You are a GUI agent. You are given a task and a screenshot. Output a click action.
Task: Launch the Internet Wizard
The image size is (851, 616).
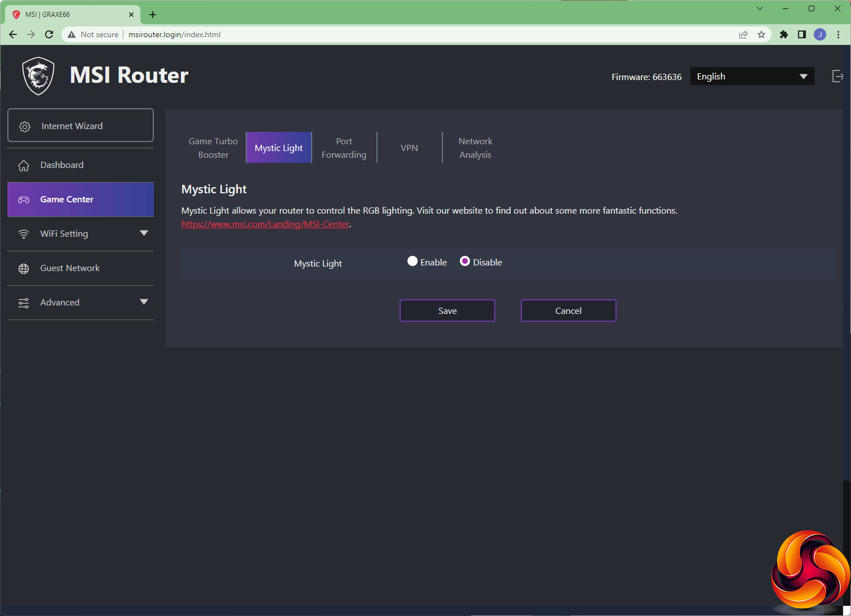coord(81,125)
